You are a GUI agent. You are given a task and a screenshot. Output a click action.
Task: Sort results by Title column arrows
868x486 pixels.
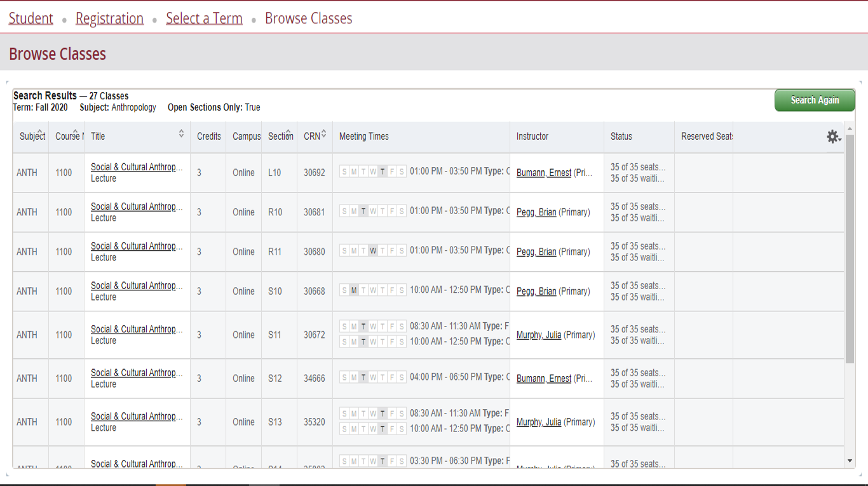click(x=181, y=133)
